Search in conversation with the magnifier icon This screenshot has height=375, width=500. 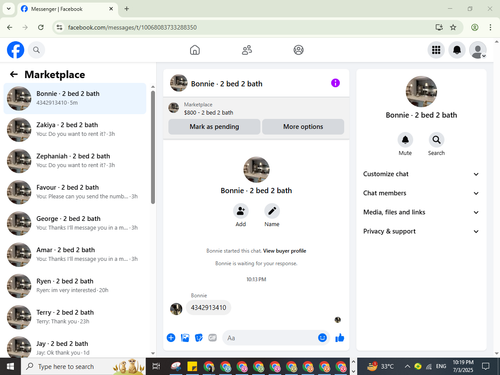pyautogui.click(x=436, y=140)
